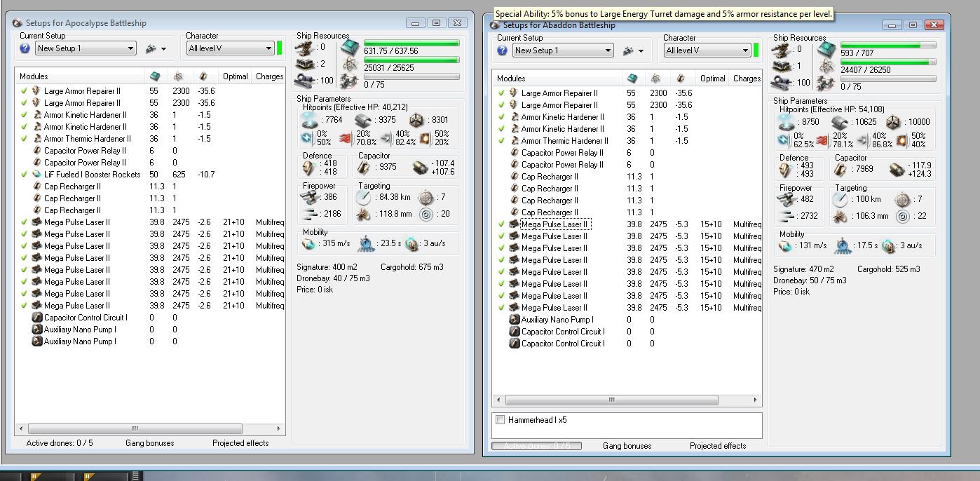
Task: Click the CPU column header icon in Apocalypse modules list
Action: click(155, 76)
